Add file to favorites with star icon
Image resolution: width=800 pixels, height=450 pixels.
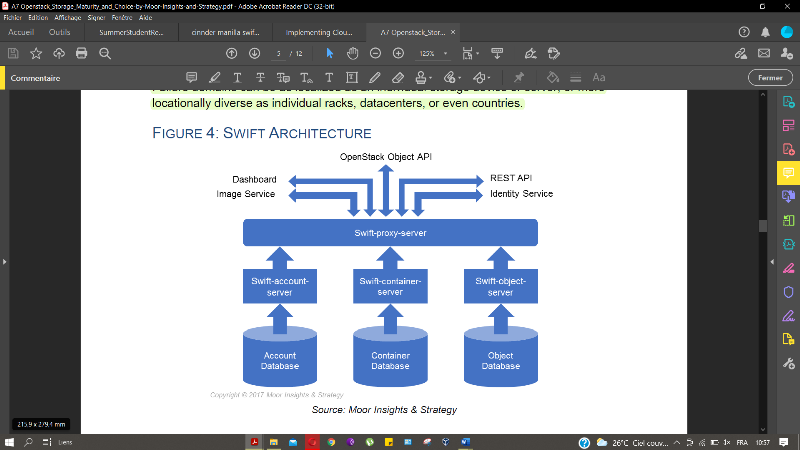36,53
